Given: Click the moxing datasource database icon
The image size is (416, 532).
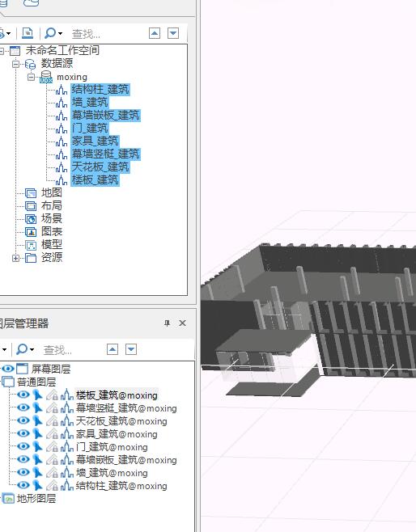Looking at the screenshot, I should point(46,77).
